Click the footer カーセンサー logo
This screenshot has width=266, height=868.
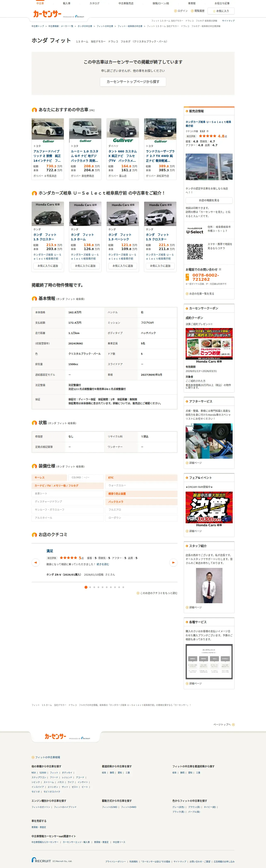coord(55,736)
